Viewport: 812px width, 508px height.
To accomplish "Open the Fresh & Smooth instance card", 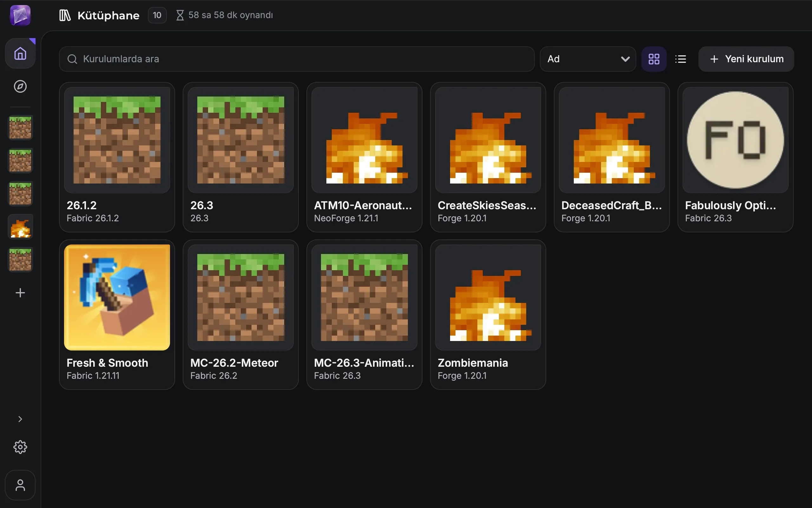I will 117,314.
